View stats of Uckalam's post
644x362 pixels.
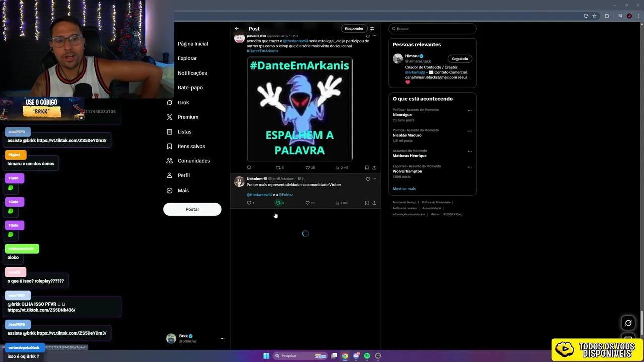[341, 203]
